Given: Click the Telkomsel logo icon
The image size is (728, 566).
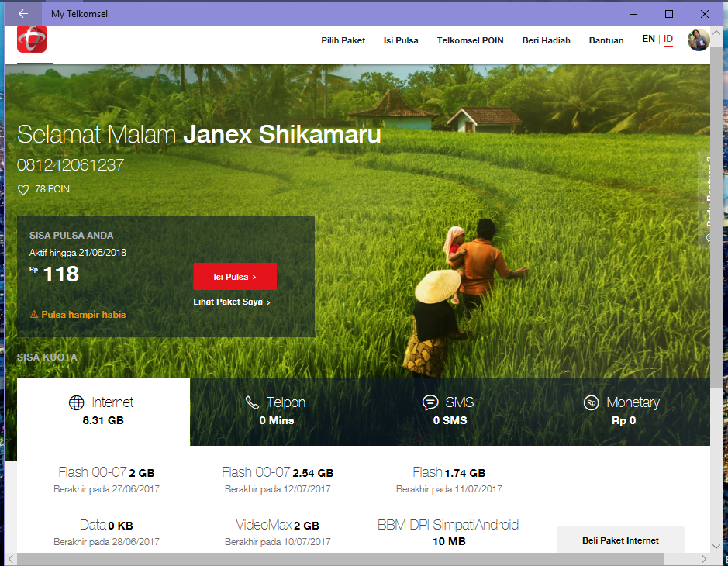Looking at the screenshot, I should pos(32,40).
